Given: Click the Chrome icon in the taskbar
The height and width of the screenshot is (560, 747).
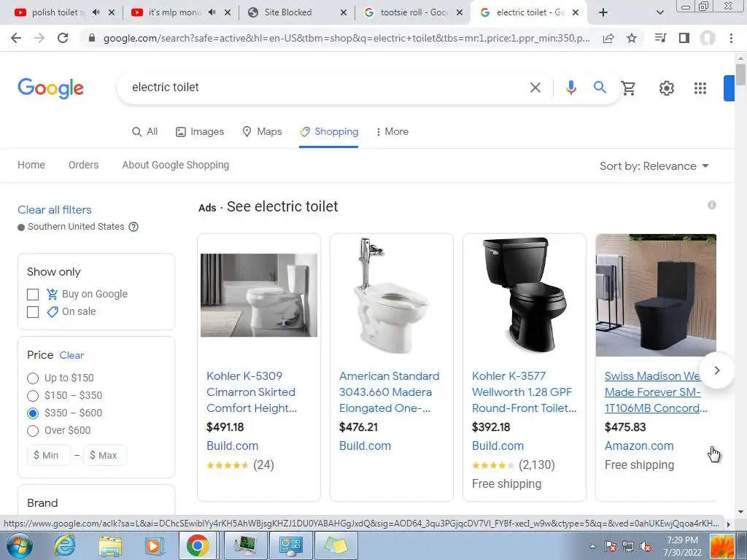Looking at the screenshot, I should point(197,545).
